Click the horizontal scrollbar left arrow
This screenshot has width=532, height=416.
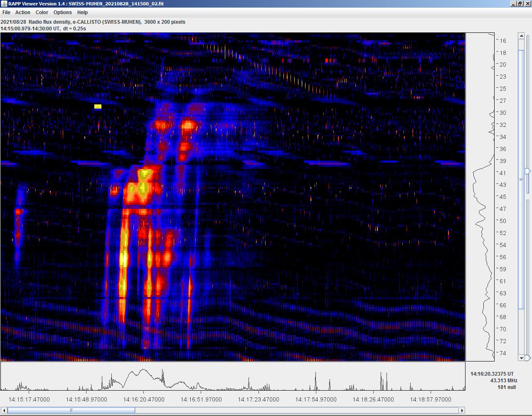click(x=4, y=410)
